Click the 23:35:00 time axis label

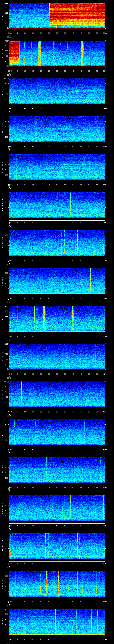coord(9,184)
